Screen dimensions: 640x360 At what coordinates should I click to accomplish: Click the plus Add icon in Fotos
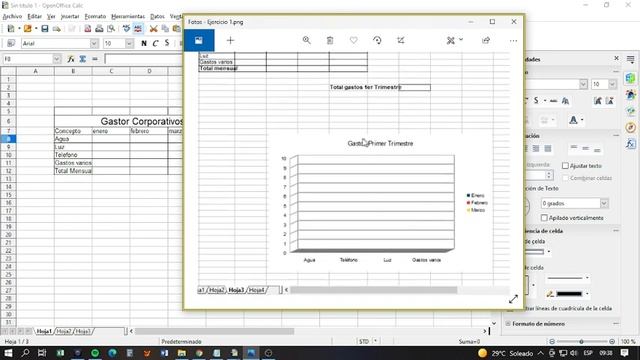231,40
